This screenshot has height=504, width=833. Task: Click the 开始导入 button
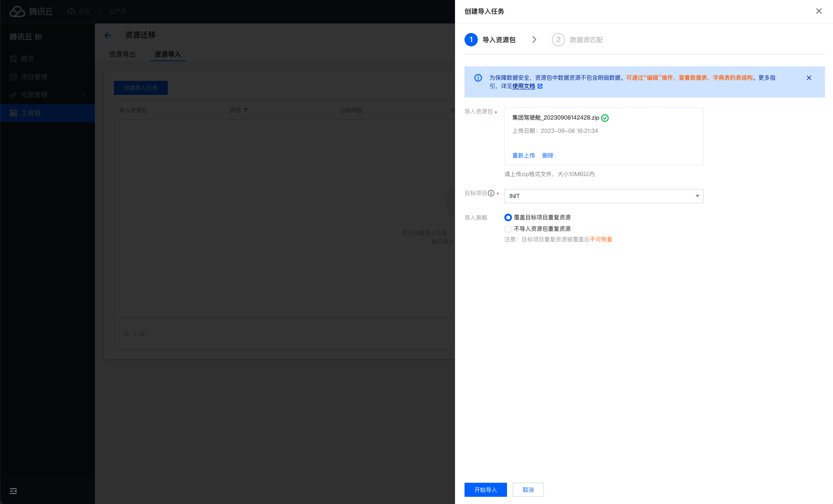pyautogui.click(x=485, y=490)
